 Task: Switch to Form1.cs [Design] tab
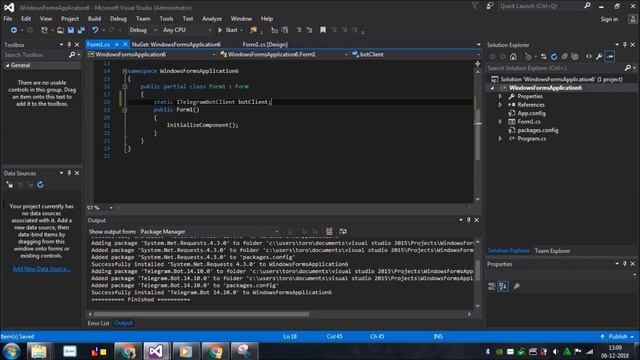[x=265, y=44]
